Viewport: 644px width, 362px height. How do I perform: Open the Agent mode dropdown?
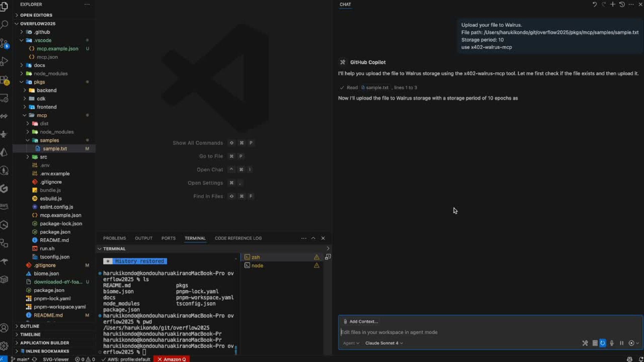click(351, 343)
